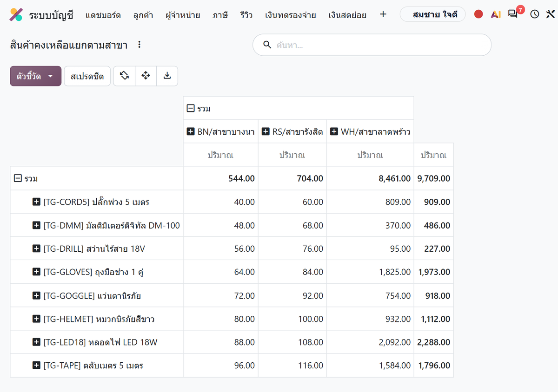The width and height of the screenshot is (558, 392).
Task: Click the สเปรดชีต button
Action: tap(87, 76)
